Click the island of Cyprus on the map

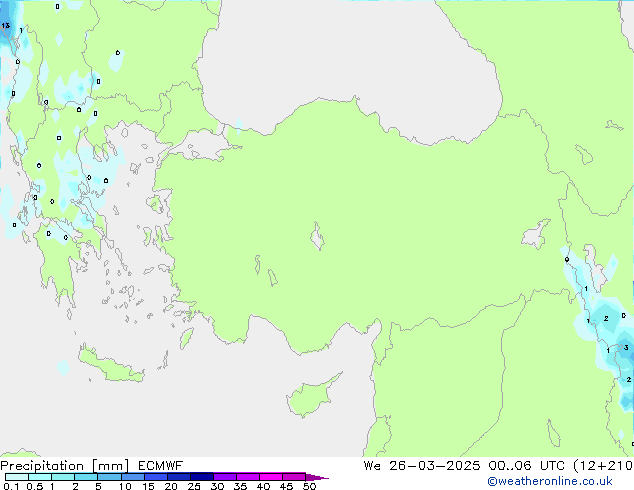coord(311,396)
